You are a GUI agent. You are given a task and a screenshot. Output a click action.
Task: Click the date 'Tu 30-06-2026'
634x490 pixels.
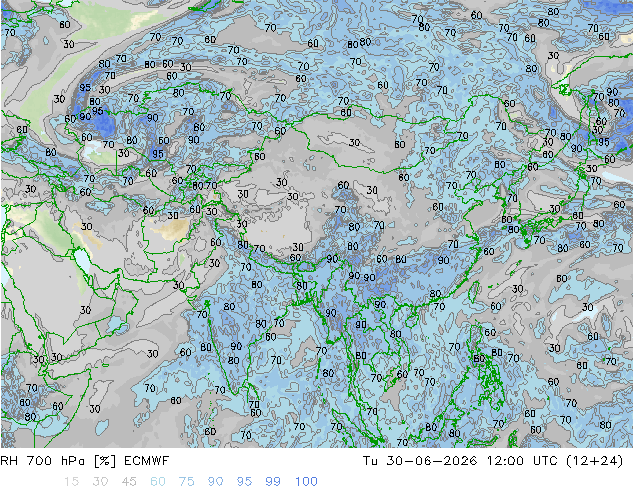pos(420,461)
